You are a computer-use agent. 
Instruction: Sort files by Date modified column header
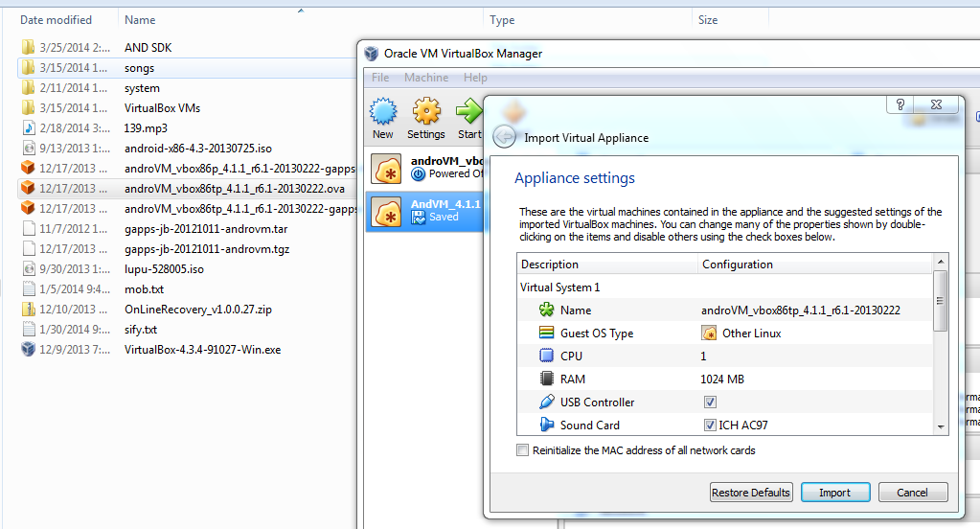click(60, 19)
